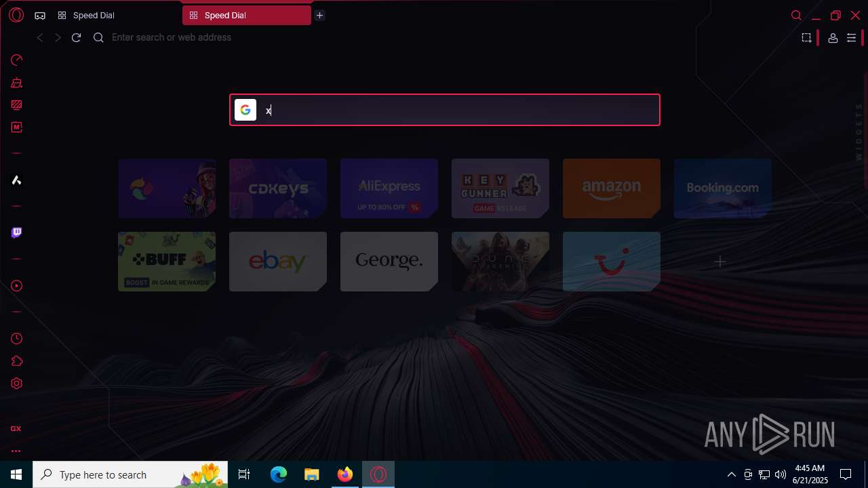Click the Google search engine icon
Screen dimensions: 868x488
click(x=245, y=110)
